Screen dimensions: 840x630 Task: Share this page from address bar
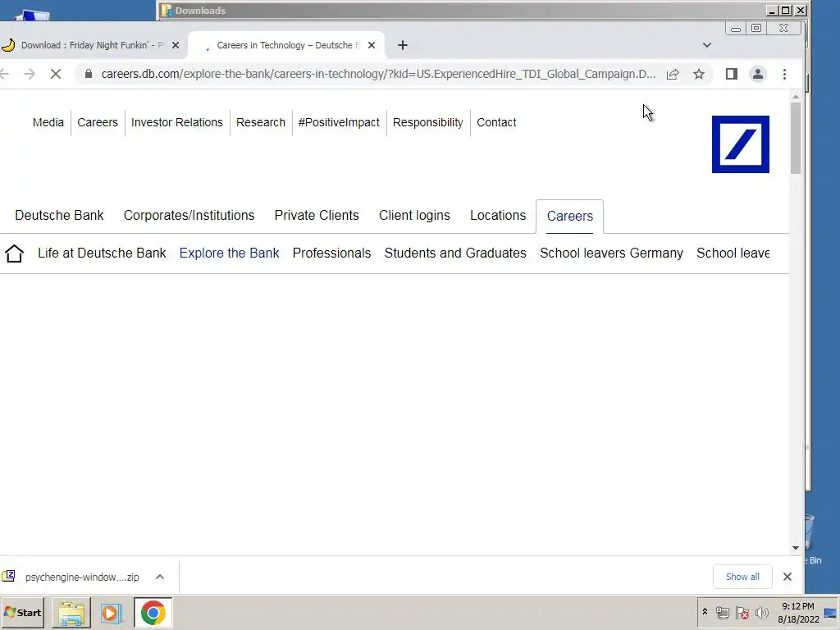pyautogui.click(x=673, y=74)
